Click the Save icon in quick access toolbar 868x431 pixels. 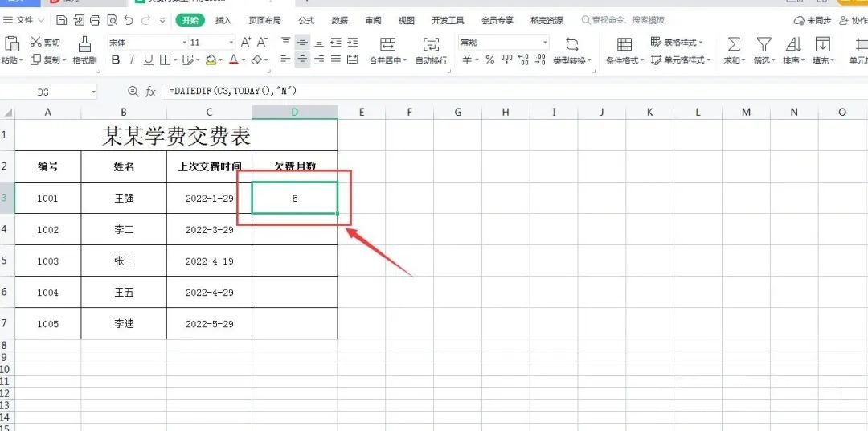click(x=61, y=20)
